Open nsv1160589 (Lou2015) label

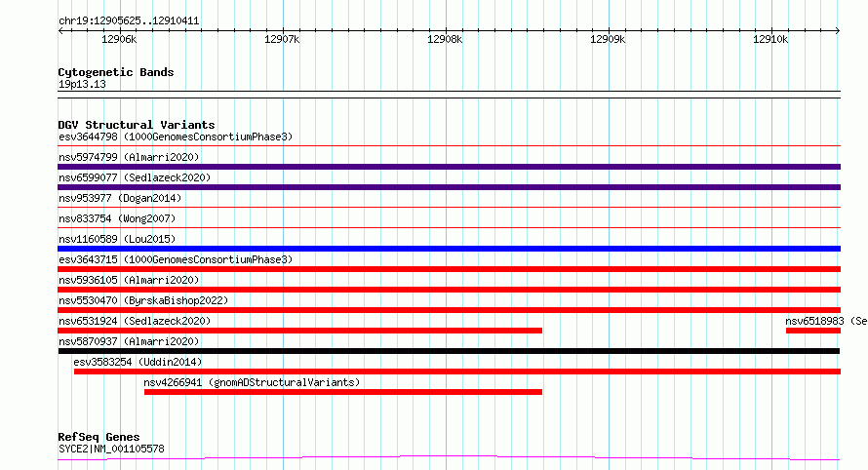pos(117,239)
